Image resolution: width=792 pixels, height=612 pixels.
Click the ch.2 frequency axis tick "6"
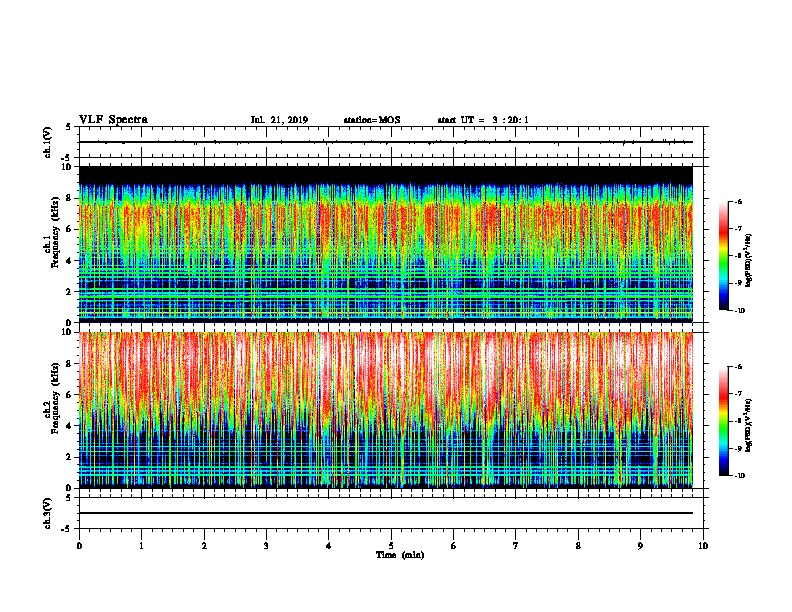(x=70, y=395)
